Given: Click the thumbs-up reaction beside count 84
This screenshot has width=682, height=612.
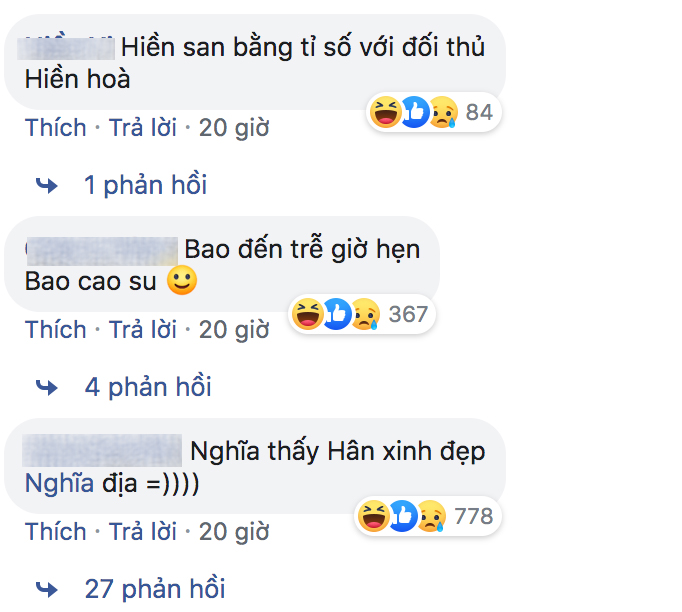Looking at the screenshot, I should (x=413, y=113).
